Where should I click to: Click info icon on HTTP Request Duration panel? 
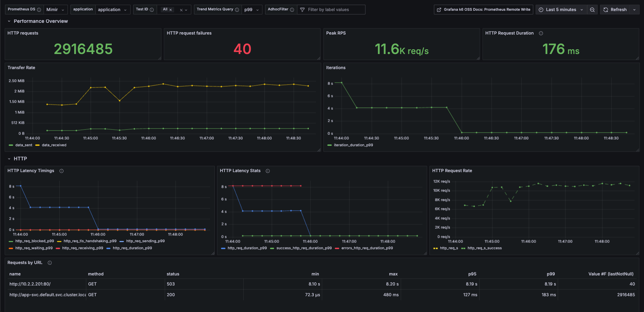[x=541, y=33]
